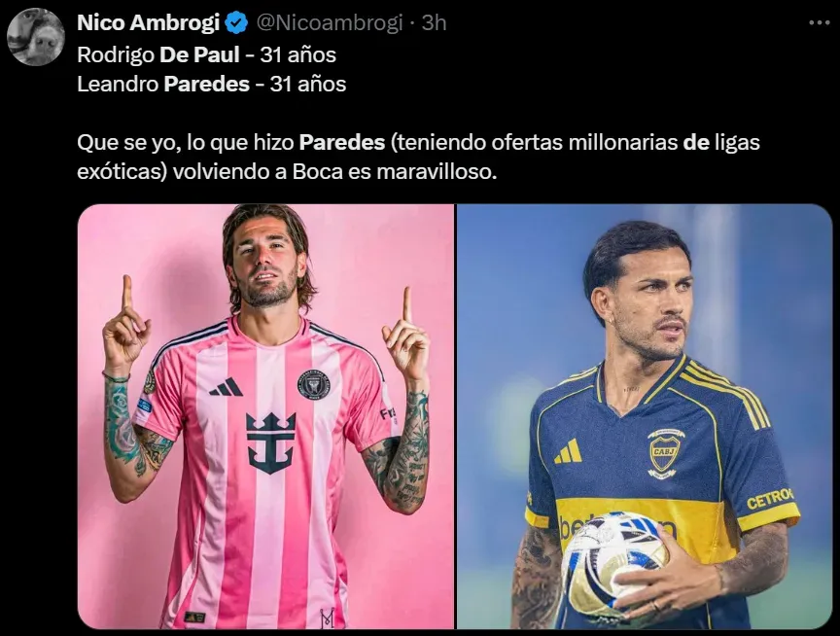This screenshot has width=840, height=636.
Task: Click the Adidas logo on Boca jersey
Action: pyautogui.click(x=569, y=451)
